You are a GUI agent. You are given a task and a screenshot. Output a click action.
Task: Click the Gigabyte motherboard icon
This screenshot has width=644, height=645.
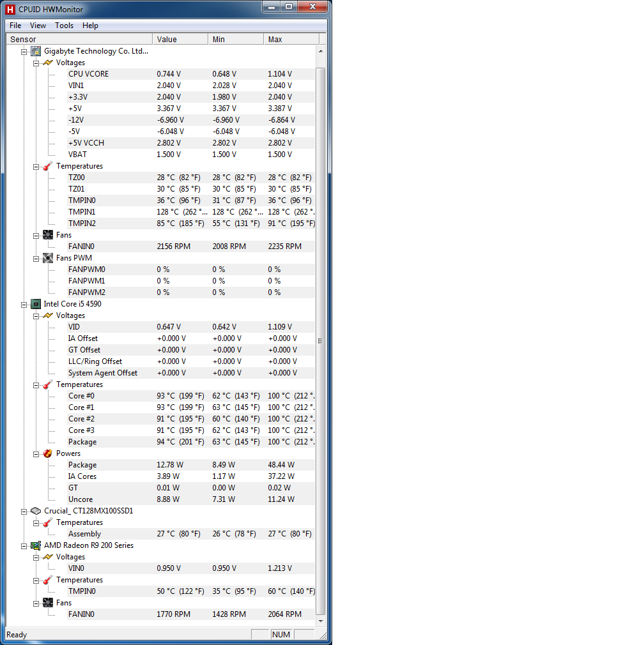[36, 51]
